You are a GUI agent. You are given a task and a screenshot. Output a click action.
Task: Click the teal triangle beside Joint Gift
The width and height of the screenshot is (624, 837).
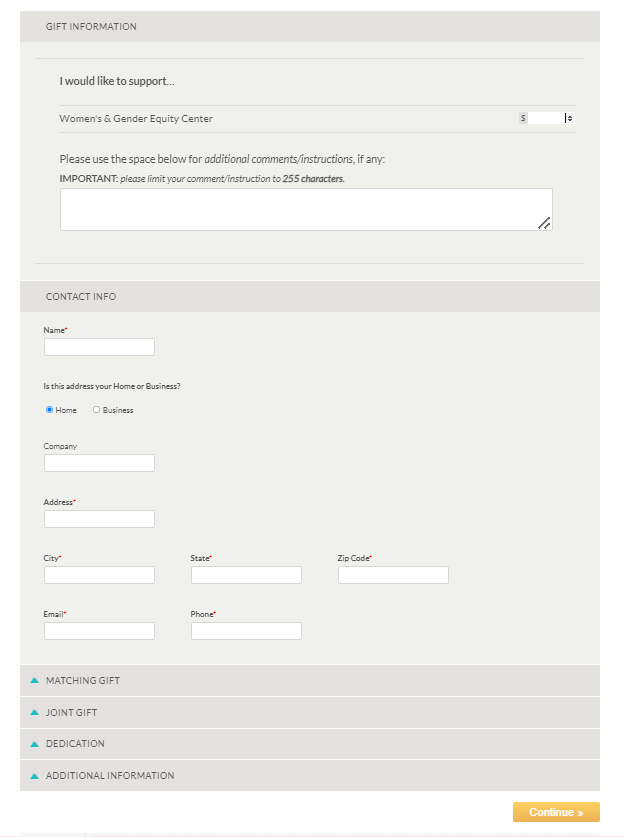coord(35,712)
